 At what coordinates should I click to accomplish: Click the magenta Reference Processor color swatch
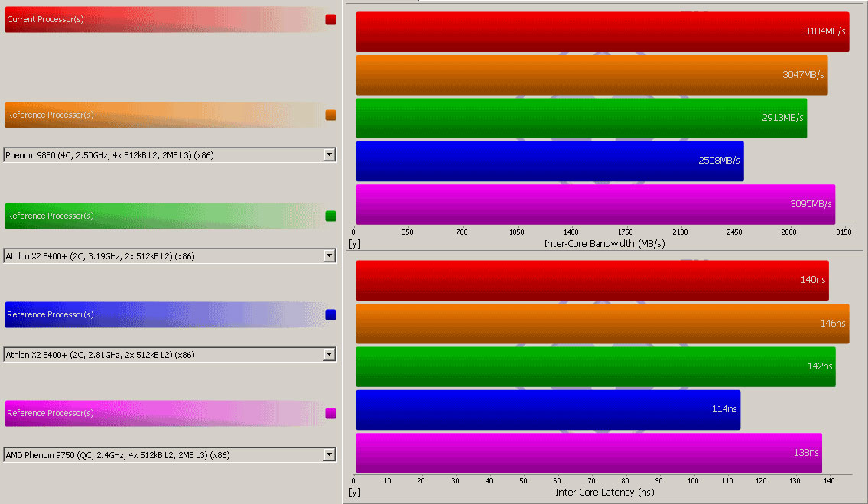(x=330, y=413)
